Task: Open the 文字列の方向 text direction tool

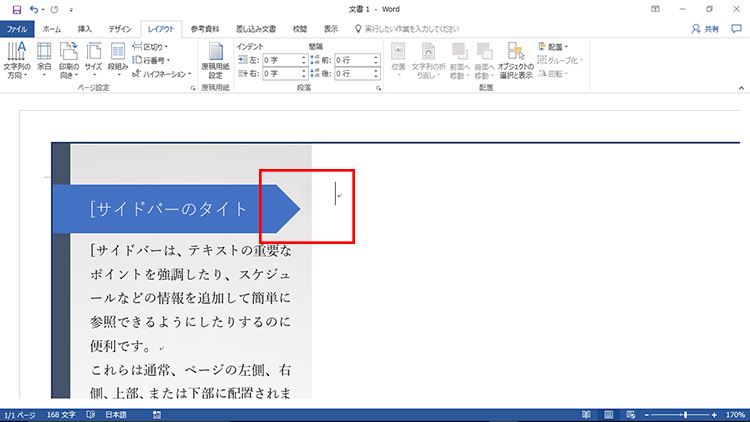Action: click(x=17, y=60)
